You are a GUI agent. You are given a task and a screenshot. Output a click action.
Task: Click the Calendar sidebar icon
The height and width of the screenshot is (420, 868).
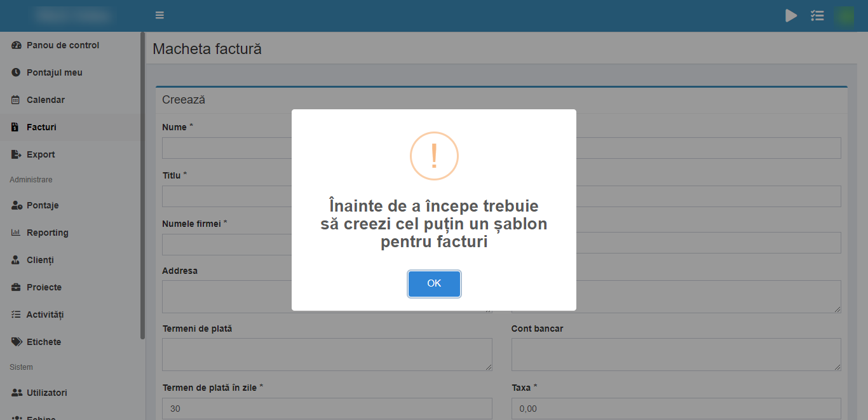16,100
